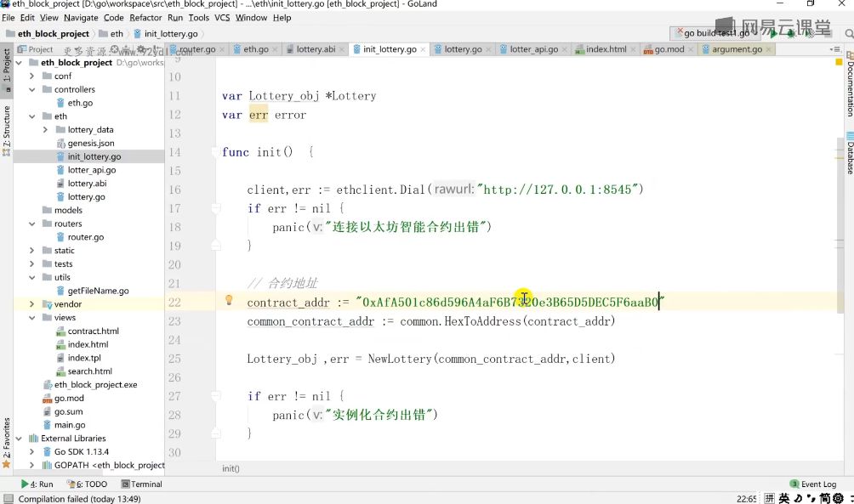Open the TODO tool window
Image resolution: width=854 pixels, height=504 pixels.
pos(87,484)
